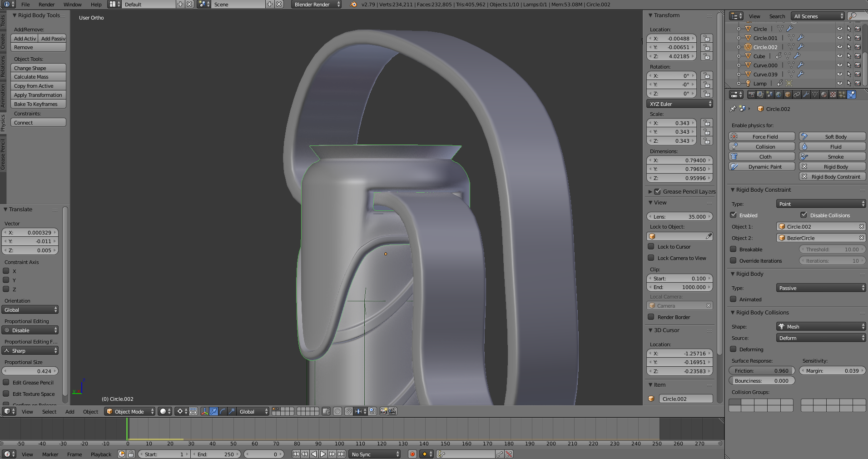Open the File menu
This screenshot has height=459, width=868.
(x=25, y=5)
